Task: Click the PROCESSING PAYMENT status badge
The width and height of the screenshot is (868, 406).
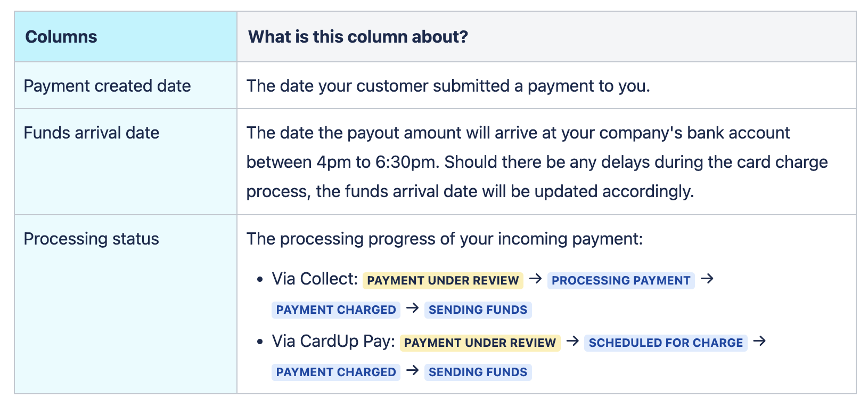Action: click(x=621, y=280)
